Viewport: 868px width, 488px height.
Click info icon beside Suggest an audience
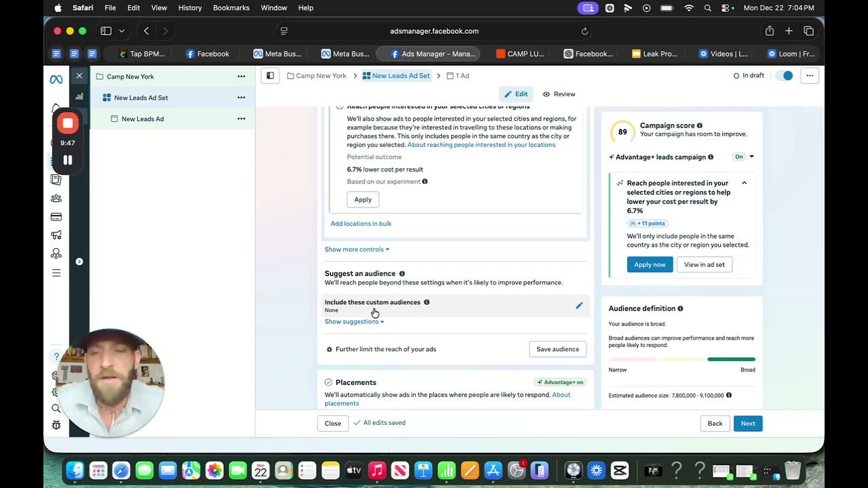pos(402,274)
